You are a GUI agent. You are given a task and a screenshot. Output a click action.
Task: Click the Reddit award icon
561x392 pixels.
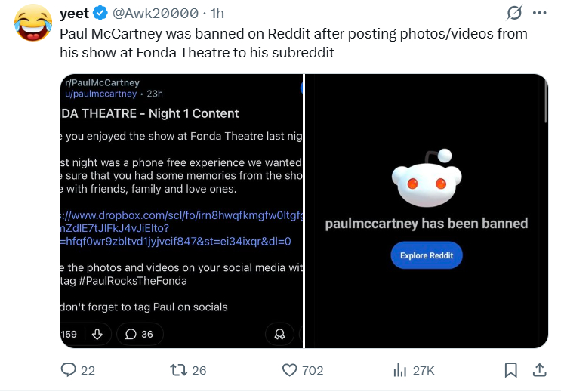click(x=279, y=334)
